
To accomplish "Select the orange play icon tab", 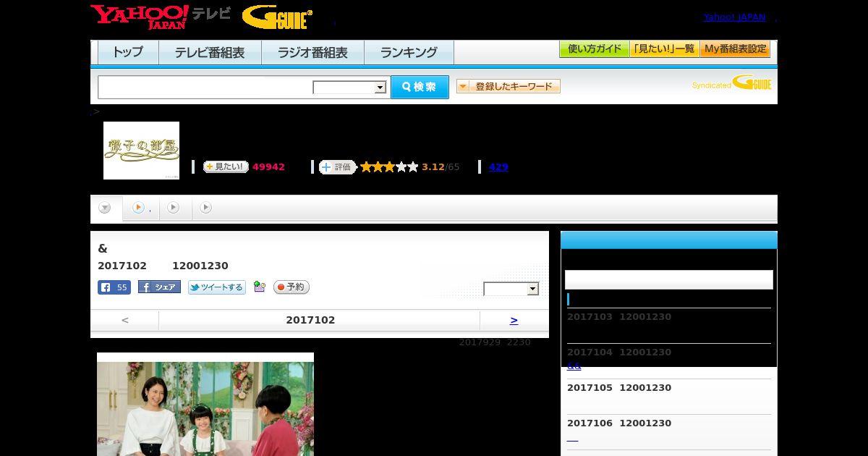I will [141, 208].
